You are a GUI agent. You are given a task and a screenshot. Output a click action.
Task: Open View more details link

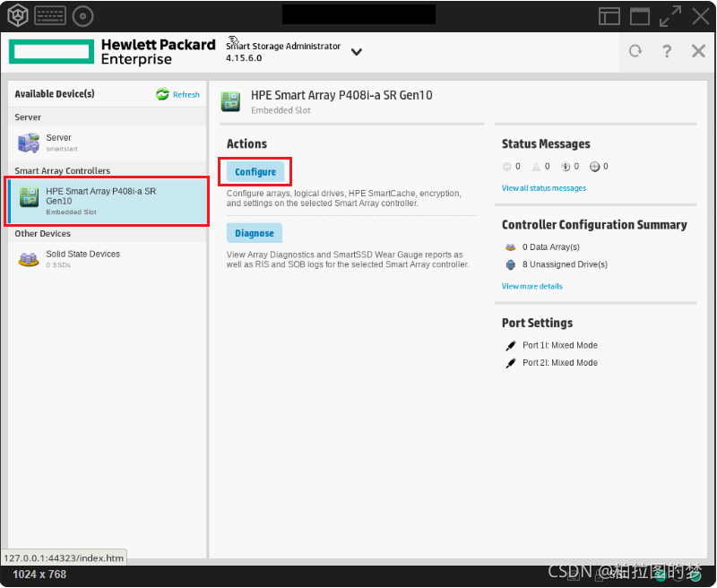click(531, 287)
